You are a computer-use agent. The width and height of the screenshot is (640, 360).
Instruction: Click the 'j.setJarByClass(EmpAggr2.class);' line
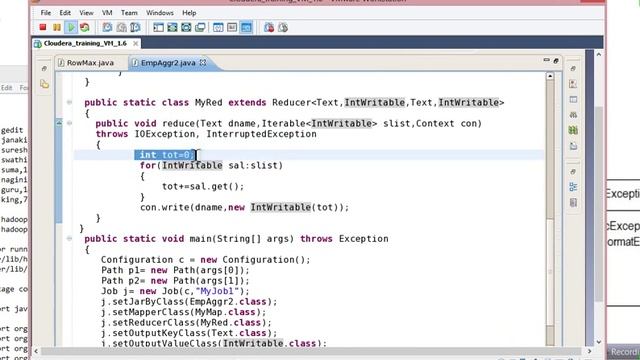(x=189, y=302)
